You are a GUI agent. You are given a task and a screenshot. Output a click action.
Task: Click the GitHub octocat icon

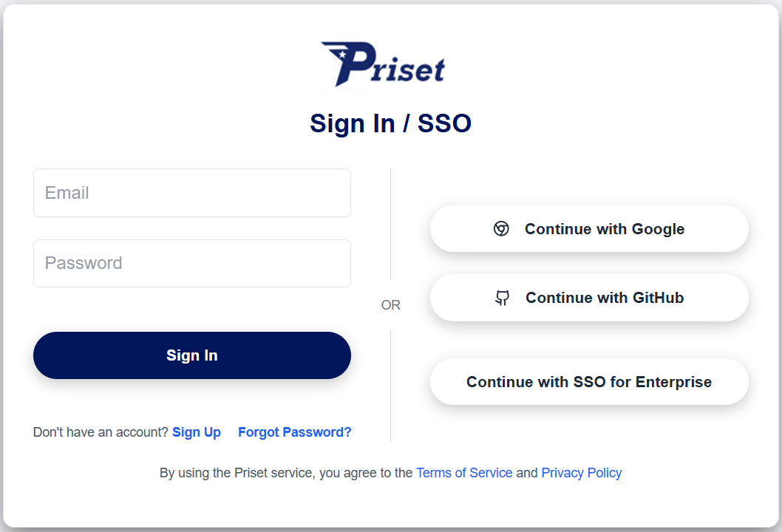(503, 298)
